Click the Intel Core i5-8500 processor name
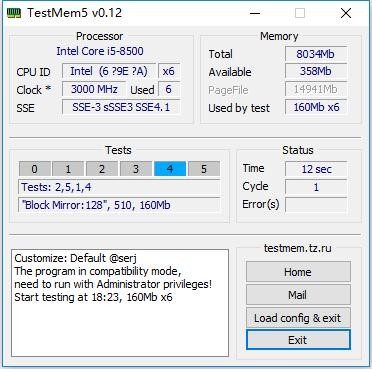This screenshot has height=369, width=372. [x=100, y=51]
